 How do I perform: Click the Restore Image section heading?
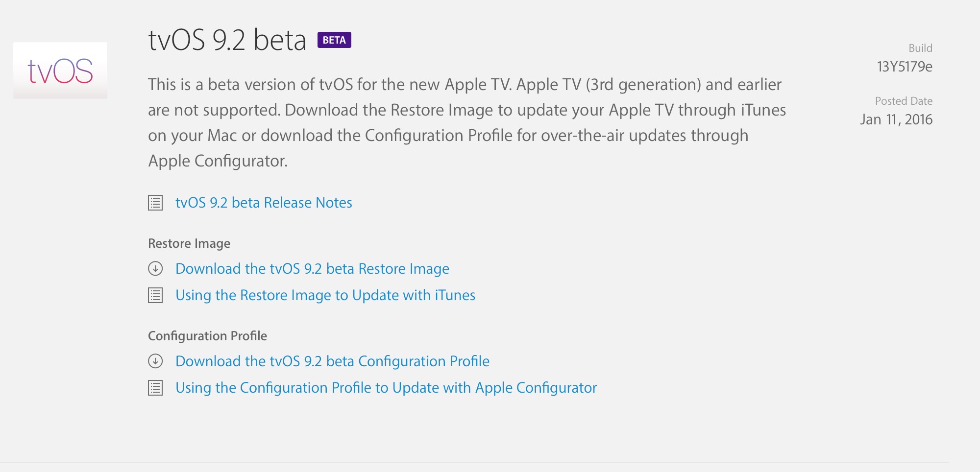tap(189, 243)
